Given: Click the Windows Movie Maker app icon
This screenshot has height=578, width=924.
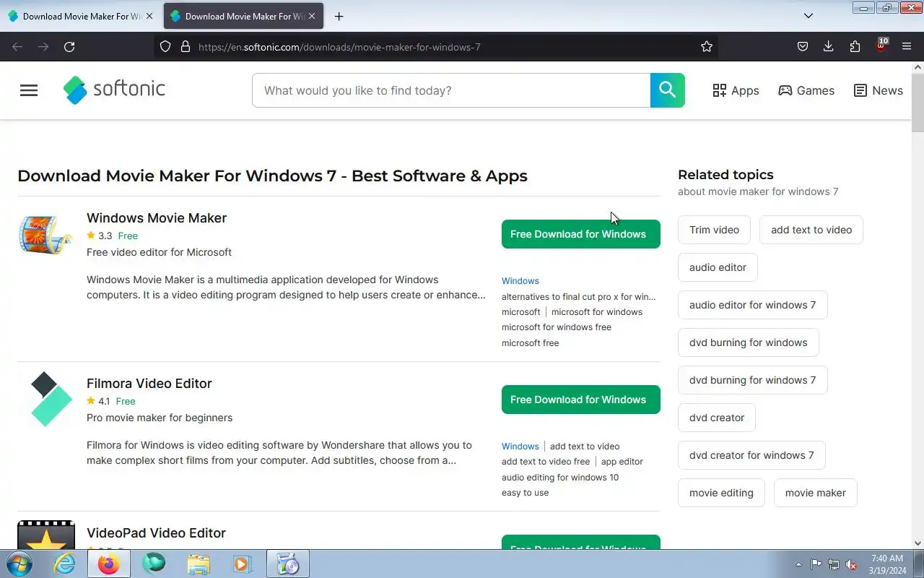Looking at the screenshot, I should click(46, 235).
